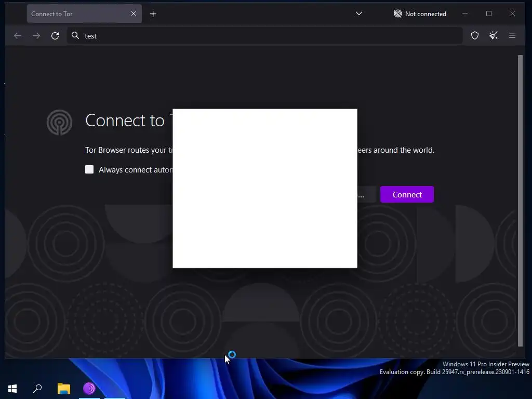Screen dimensions: 532x399
Task: Go back with the back arrow
Action: [x=18, y=36]
